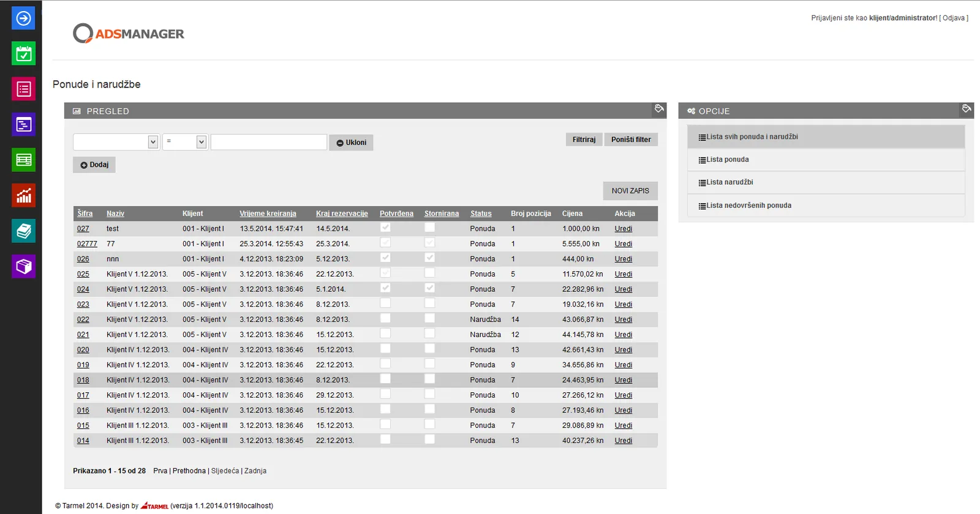Toggle Potvrđena checkbox for row 014
Image resolution: width=980 pixels, height=514 pixels.
[385, 439]
